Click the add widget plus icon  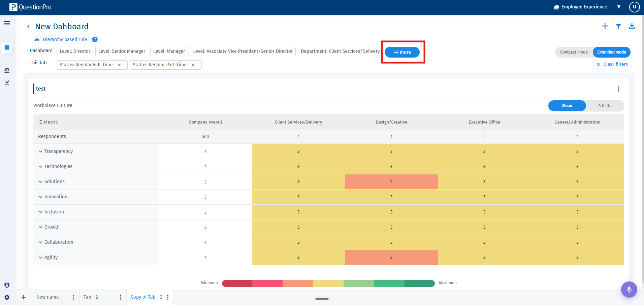tap(605, 26)
